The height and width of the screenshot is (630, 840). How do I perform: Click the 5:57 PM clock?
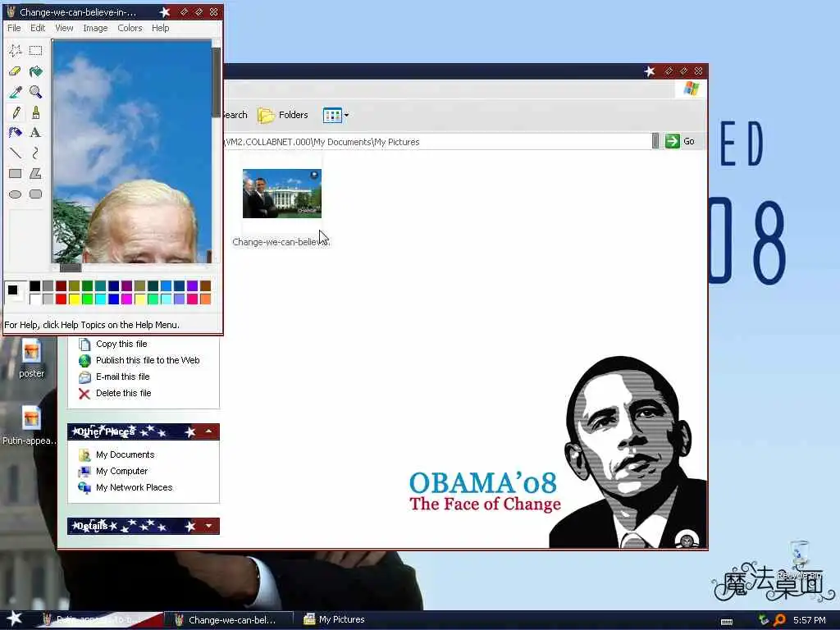point(809,620)
